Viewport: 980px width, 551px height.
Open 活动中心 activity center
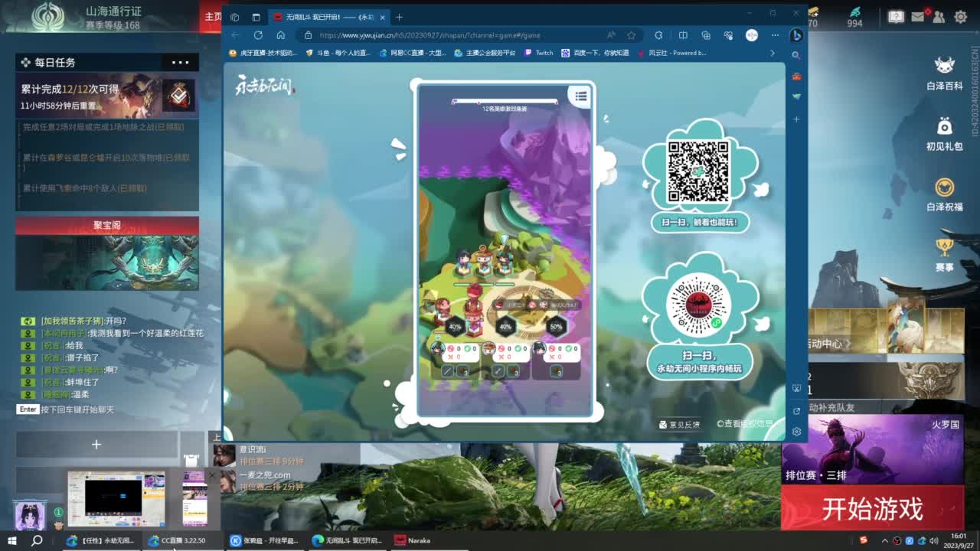pyautogui.click(x=887, y=331)
